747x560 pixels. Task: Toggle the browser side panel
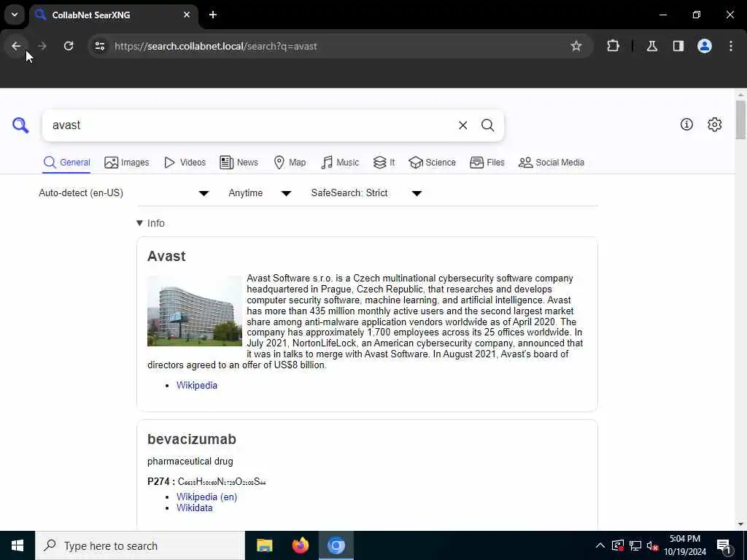point(678,46)
